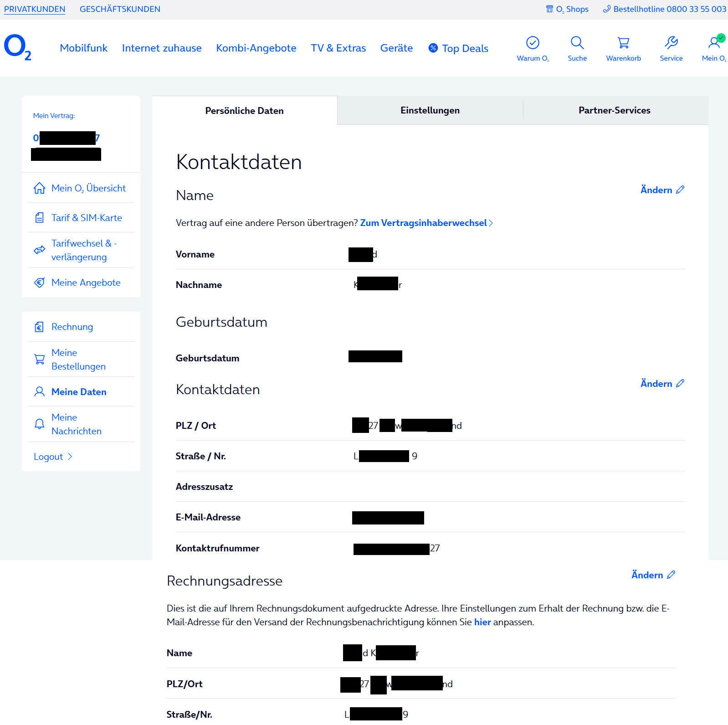Viewport: 728px width, 725px height.
Task: Open the Internet zuhause menu
Action: (162, 48)
